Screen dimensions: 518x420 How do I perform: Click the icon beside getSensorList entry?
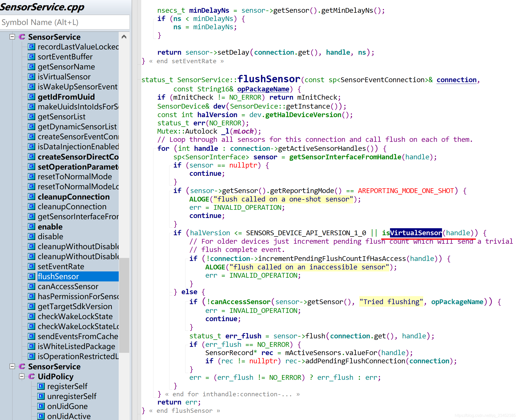click(31, 116)
